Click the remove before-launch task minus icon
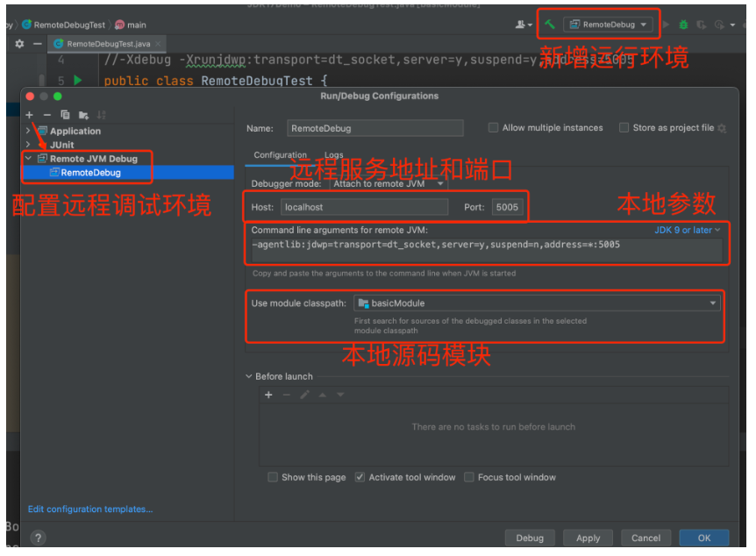The height and width of the screenshot is (556, 756). (x=287, y=395)
